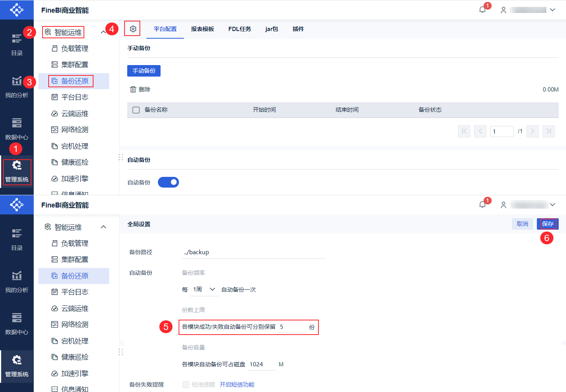Open 管理系统 in the sidebar of the 手动备份 page
Viewport: 566px width, 392px height.
click(17, 171)
